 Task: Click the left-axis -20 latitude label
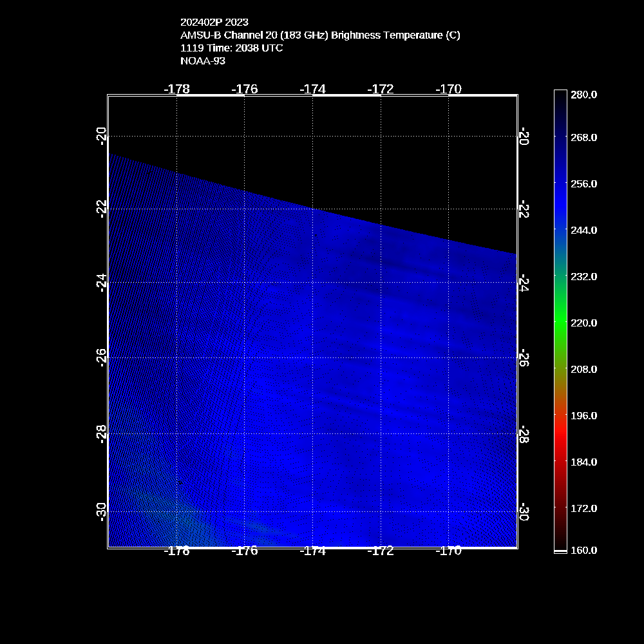(100, 136)
